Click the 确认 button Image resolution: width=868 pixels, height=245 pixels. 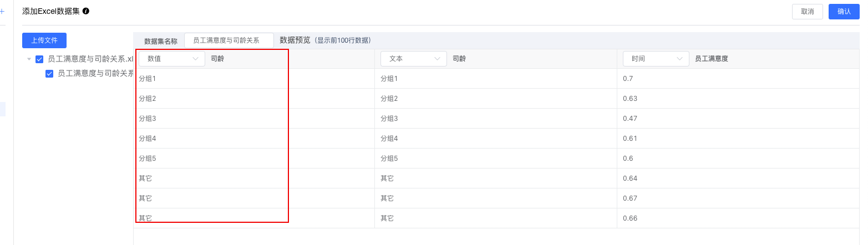click(x=844, y=12)
